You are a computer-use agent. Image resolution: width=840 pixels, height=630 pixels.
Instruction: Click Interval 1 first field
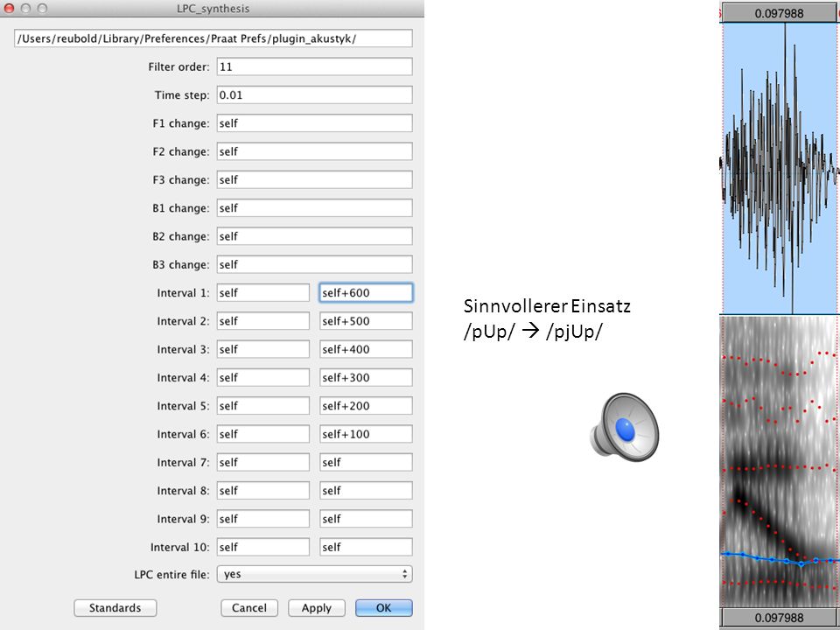[263, 293]
